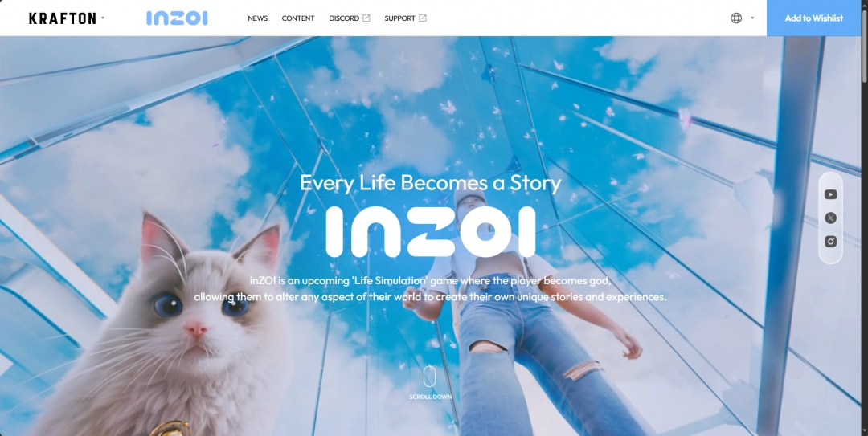Screen dimensions: 868x436
Task: Click the blue inZOI header logo
Action: [177, 18]
